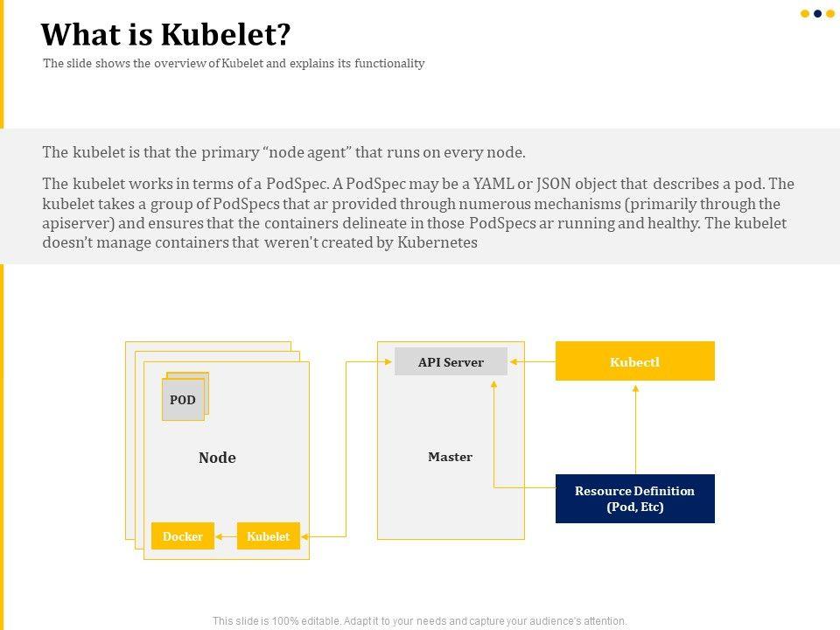Click the POD square in the Node
The image size is (840, 630).
[x=183, y=400]
